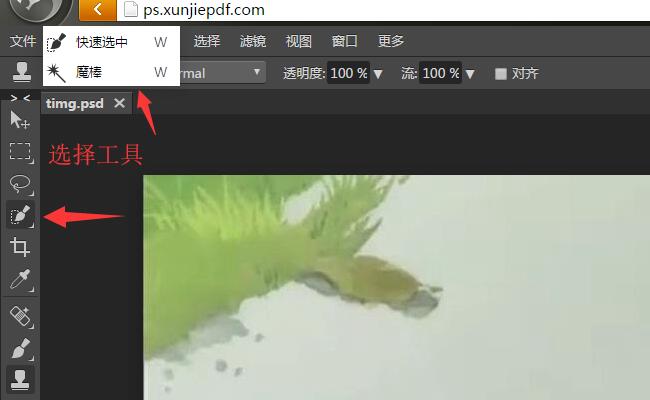Screen dimensions: 650x400
Task: Collapse the toolbar using the >< toggle
Action: [20, 98]
